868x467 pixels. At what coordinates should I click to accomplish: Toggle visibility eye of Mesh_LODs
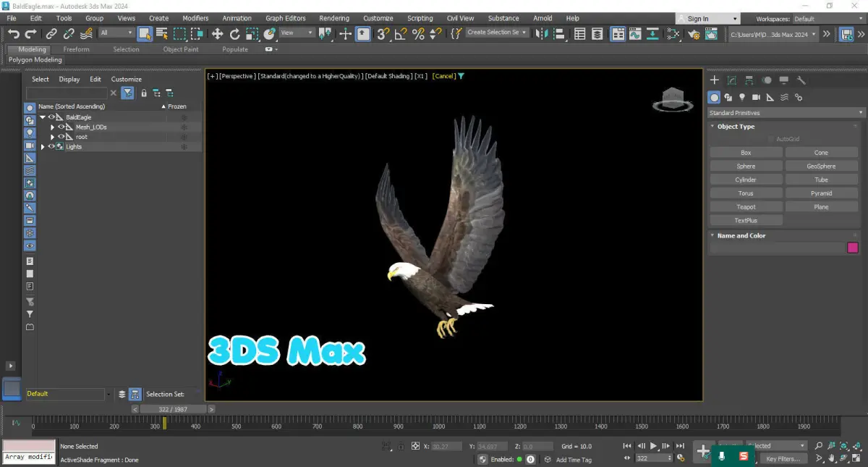pyautogui.click(x=61, y=127)
